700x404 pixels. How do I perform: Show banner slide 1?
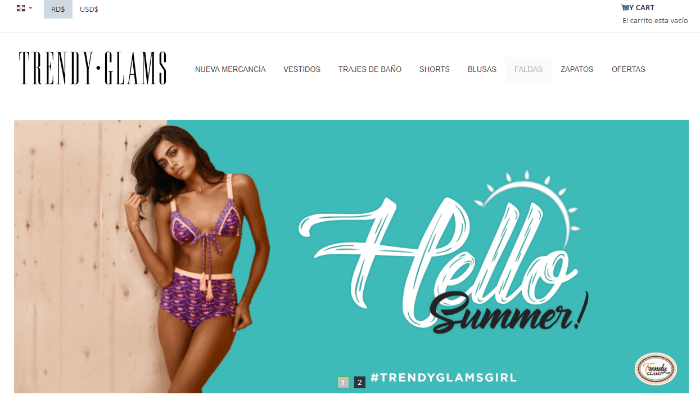point(343,382)
